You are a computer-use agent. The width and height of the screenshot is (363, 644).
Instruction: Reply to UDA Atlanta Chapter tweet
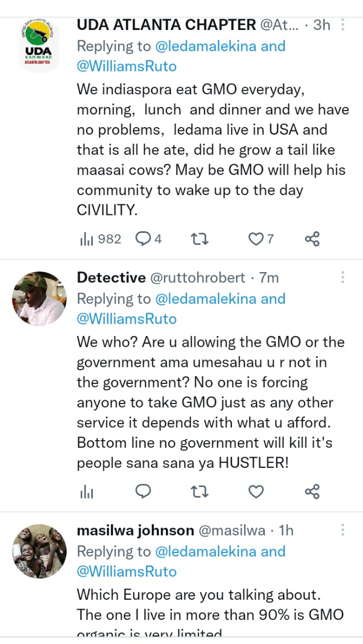click(x=143, y=239)
